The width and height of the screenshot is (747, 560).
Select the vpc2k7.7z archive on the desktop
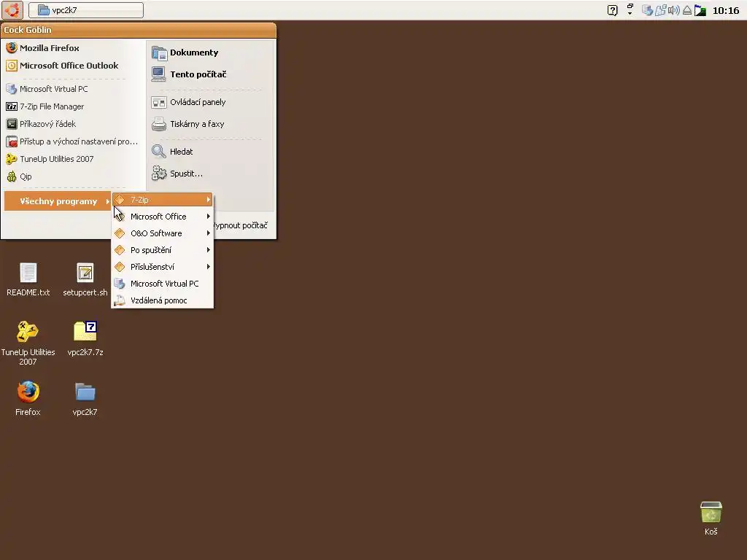click(85, 338)
